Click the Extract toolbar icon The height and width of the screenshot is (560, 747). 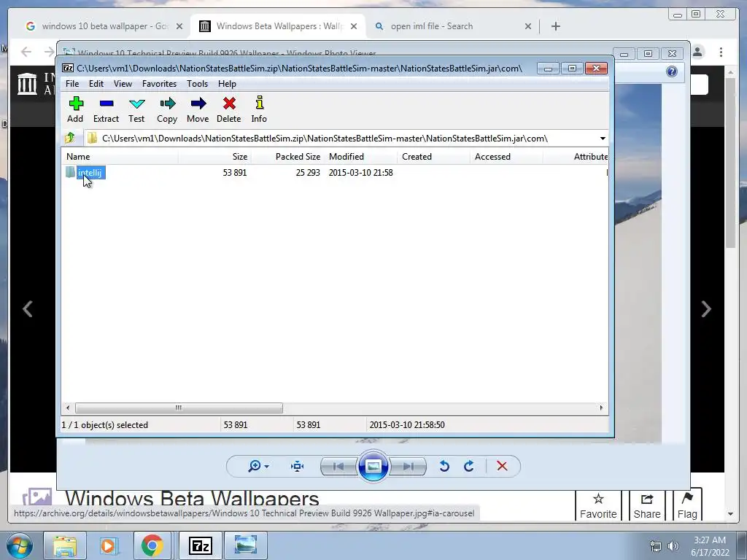click(106, 109)
